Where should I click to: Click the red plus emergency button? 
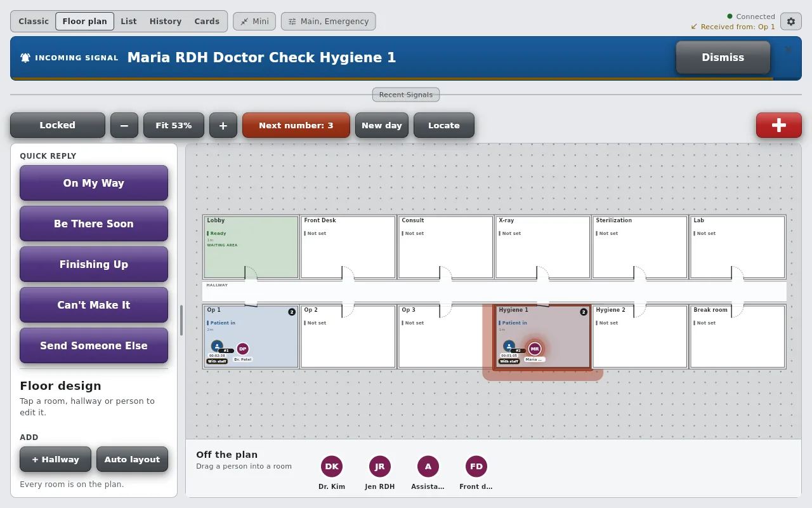(778, 125)
